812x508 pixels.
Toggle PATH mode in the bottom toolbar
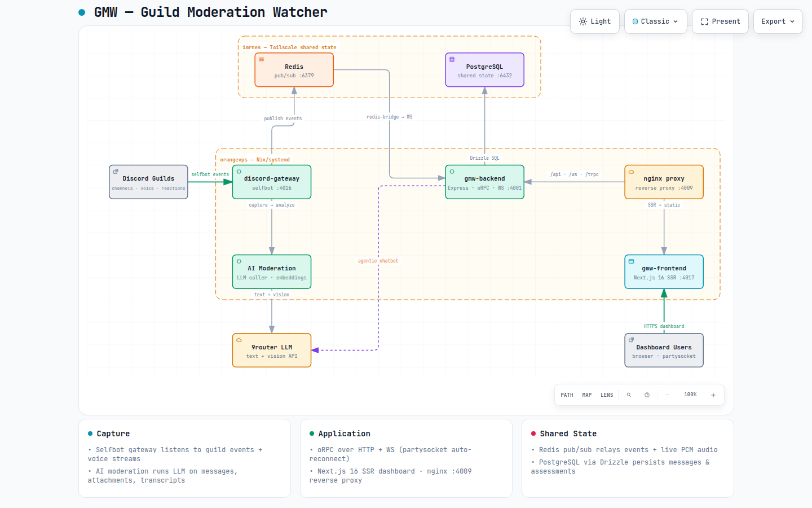567,395
